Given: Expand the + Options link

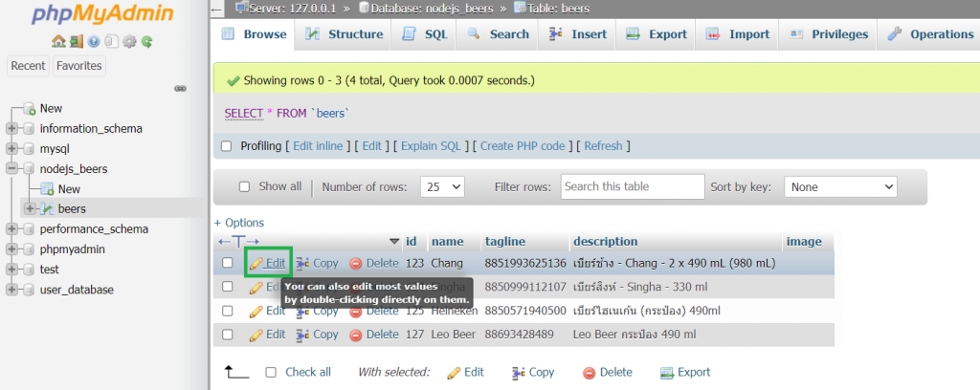Looking at the screenshot, I should pos(239,223).
